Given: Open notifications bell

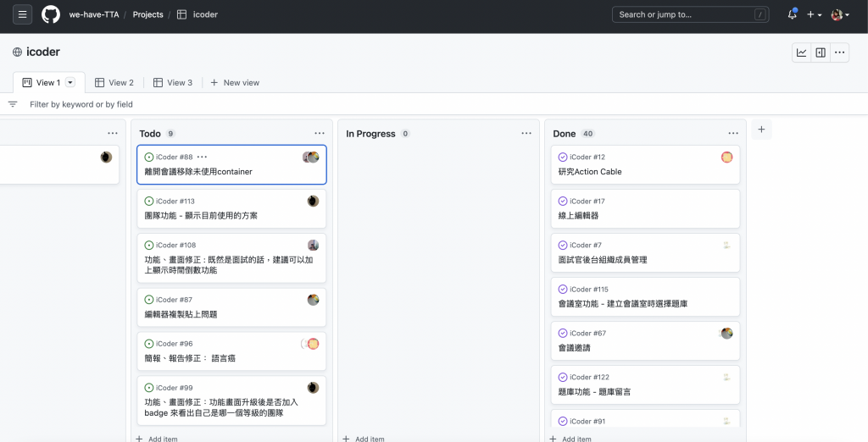Looking at the screenshot, I should [x=793, y=14].
